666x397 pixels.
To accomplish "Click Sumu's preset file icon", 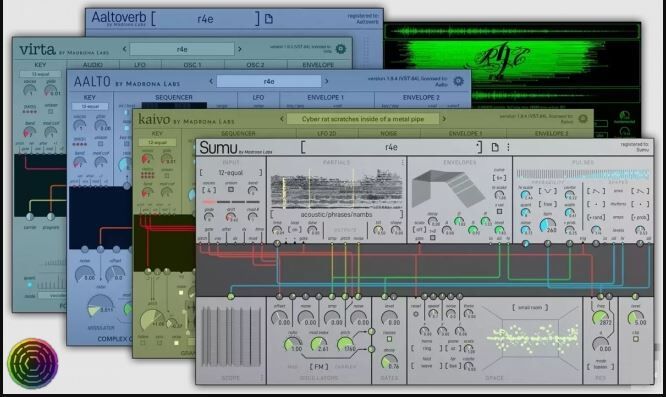I will click(495, 147).
